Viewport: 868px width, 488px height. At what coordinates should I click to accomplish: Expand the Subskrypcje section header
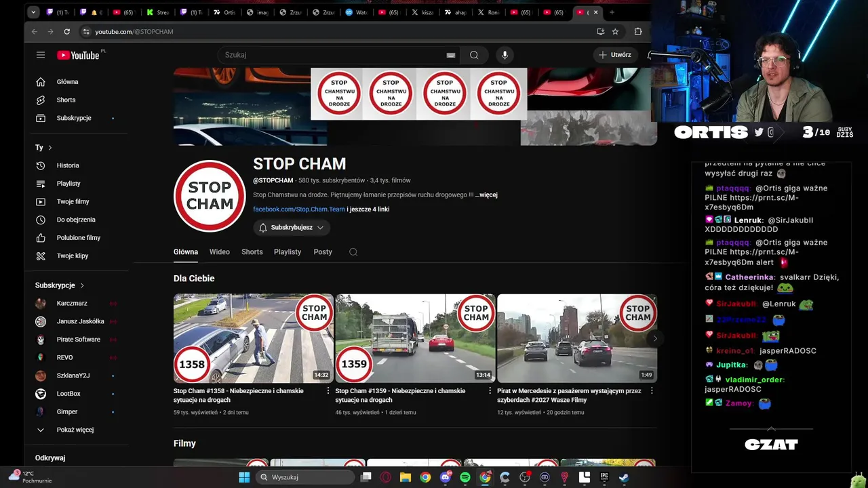(x=60, y=285)
